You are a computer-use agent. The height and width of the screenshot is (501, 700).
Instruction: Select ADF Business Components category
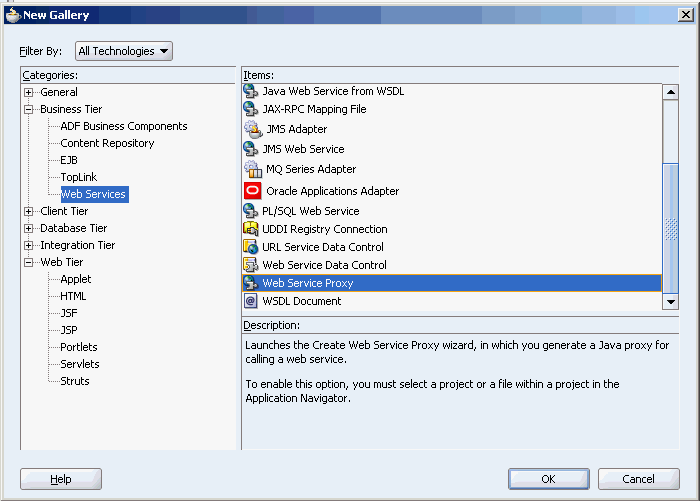coord(124,126)
